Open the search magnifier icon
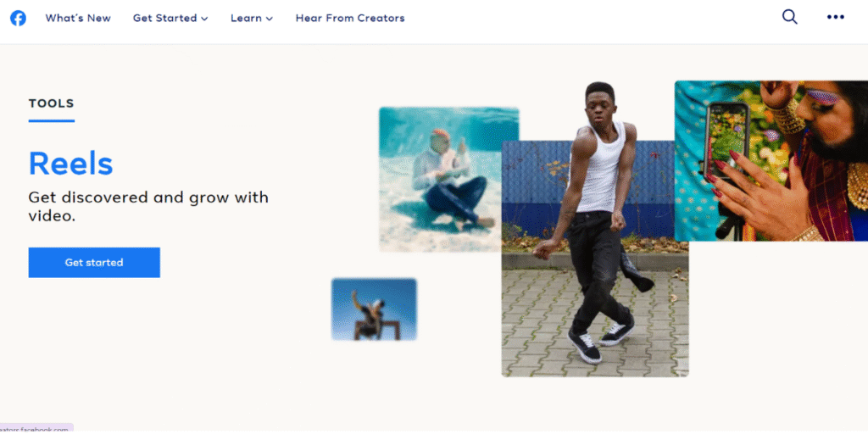This screenshot has width=868, height=434. coord(789,17)
